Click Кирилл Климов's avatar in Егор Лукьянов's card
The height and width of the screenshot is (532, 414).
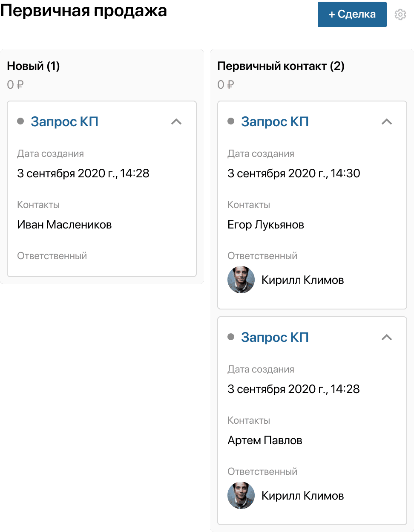pos(241,280)
